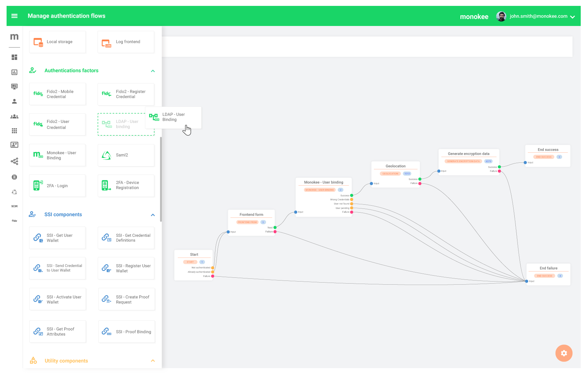Screen dimensions: 588x374
Task: Click the Geolocation node green Success port
Action: [420, 179]
